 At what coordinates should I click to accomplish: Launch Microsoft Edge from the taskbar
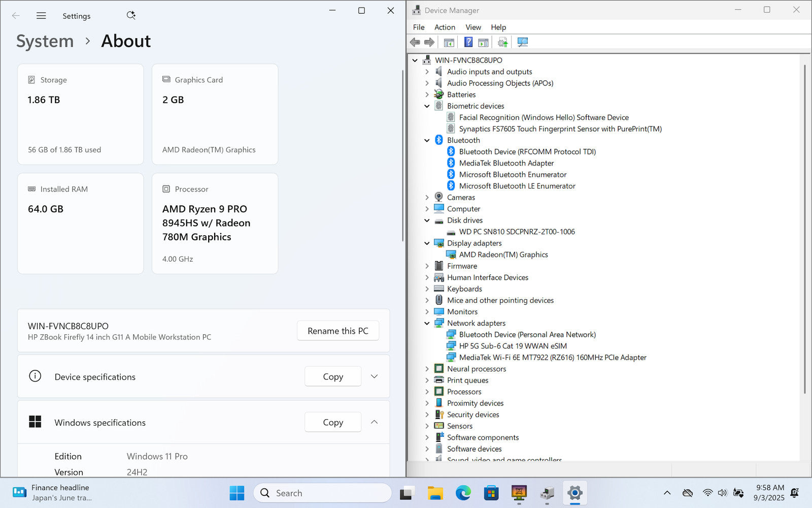463,493
